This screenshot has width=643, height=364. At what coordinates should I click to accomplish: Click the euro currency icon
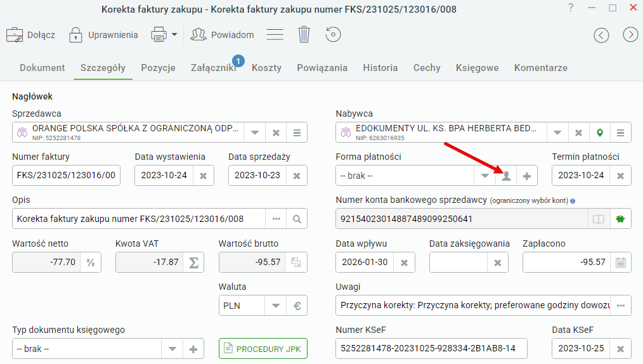tap(297, 306)
